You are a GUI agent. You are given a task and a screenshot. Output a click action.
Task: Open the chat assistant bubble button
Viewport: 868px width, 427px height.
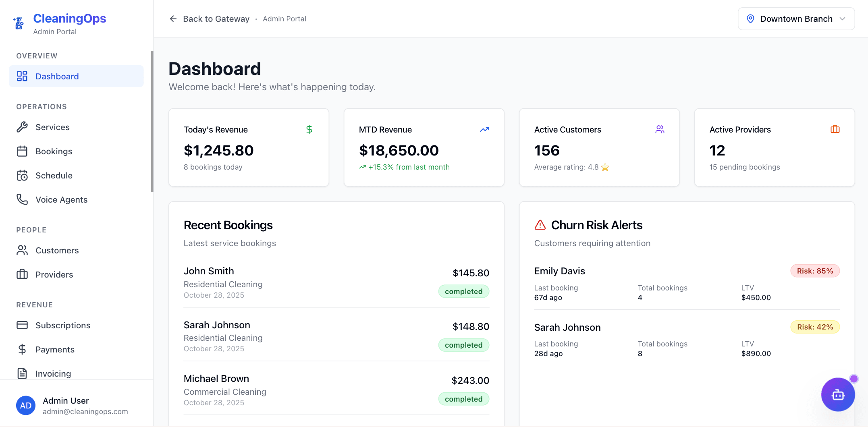[x=838, y=395]
